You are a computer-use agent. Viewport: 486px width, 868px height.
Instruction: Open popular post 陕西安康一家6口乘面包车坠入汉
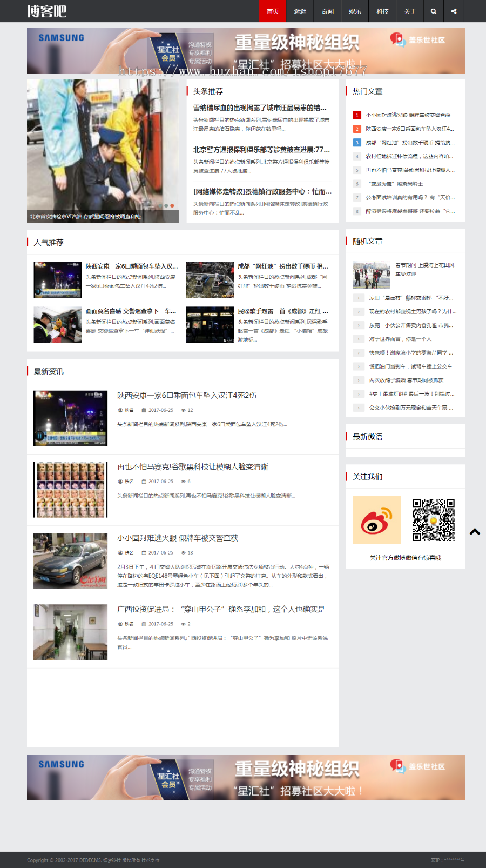pyautogui.click(x=132, y=266)
